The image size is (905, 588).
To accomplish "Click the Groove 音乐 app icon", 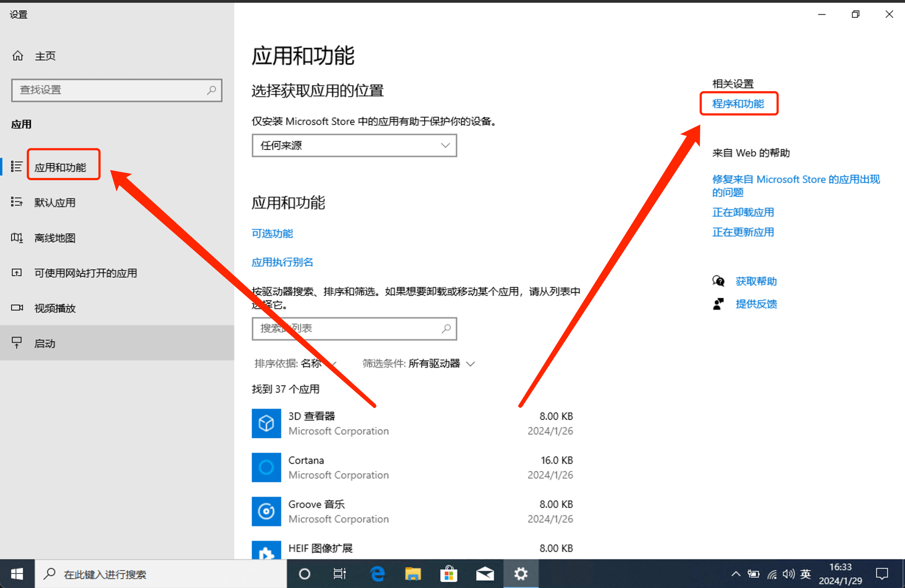I will coord(266,511).
